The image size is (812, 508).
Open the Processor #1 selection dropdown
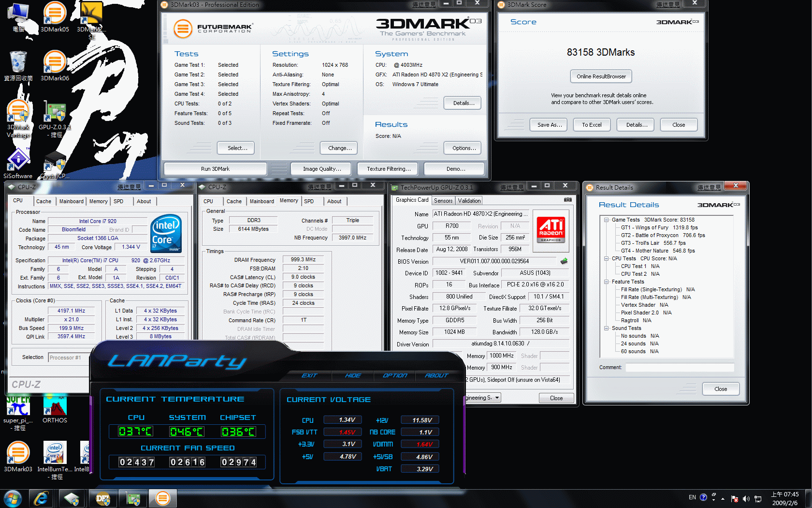point(69,358)
